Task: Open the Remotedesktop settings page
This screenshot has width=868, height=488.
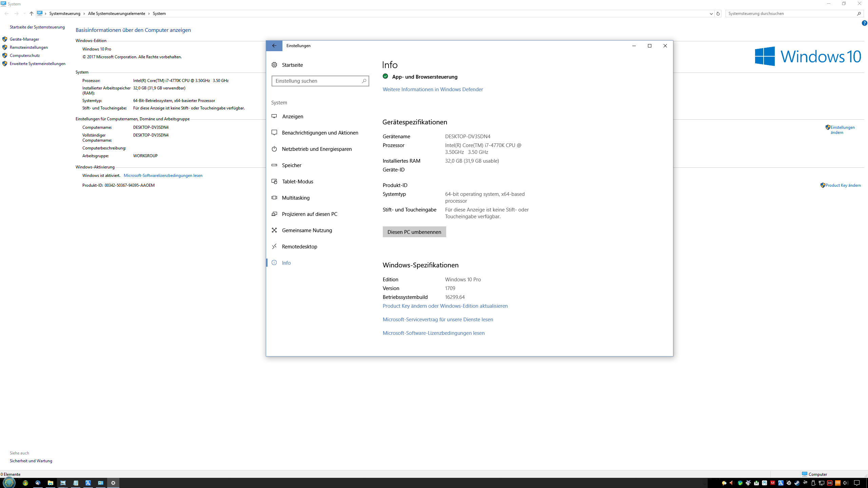Action: [294, 246]
